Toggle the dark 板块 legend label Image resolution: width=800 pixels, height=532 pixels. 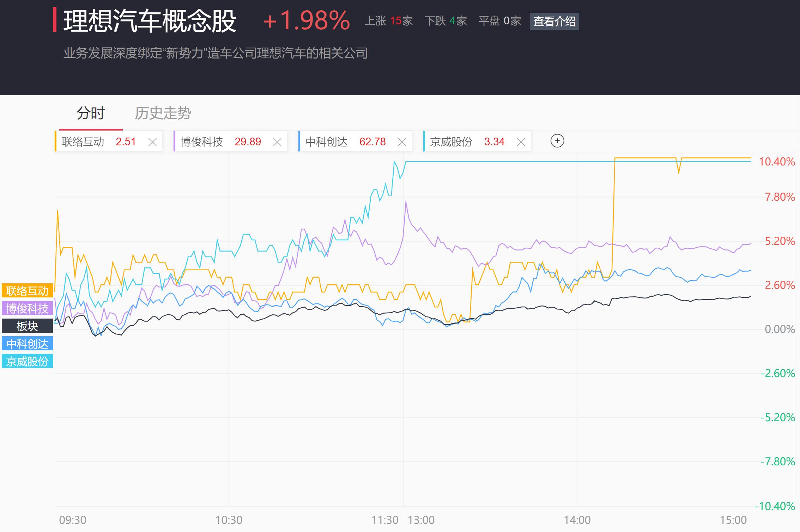(x=27, y=326)
